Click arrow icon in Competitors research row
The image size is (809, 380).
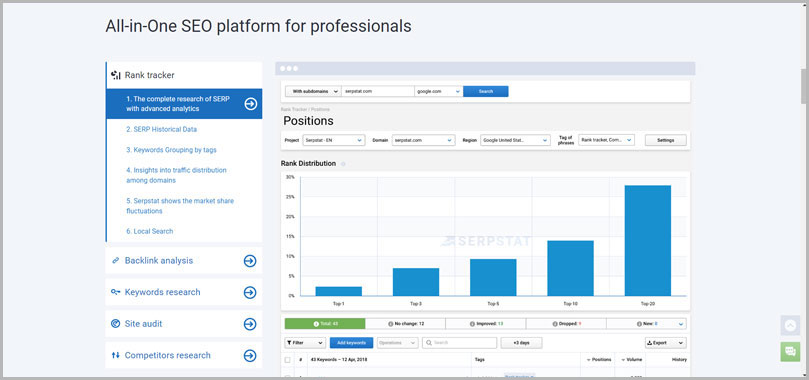click(x=250, y=355)
